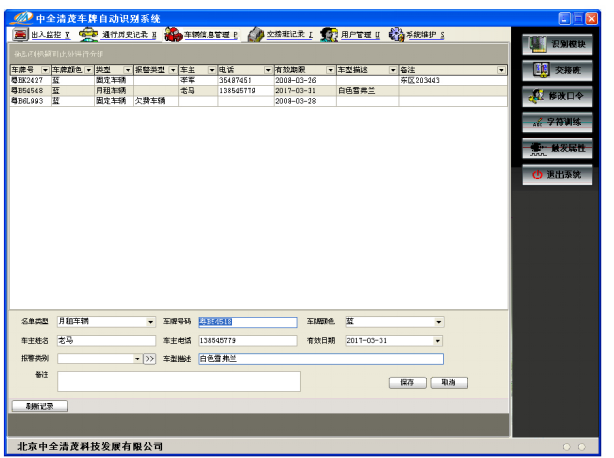
Task: Open 触发属性 trigger properties
Action: pos(559,148)
